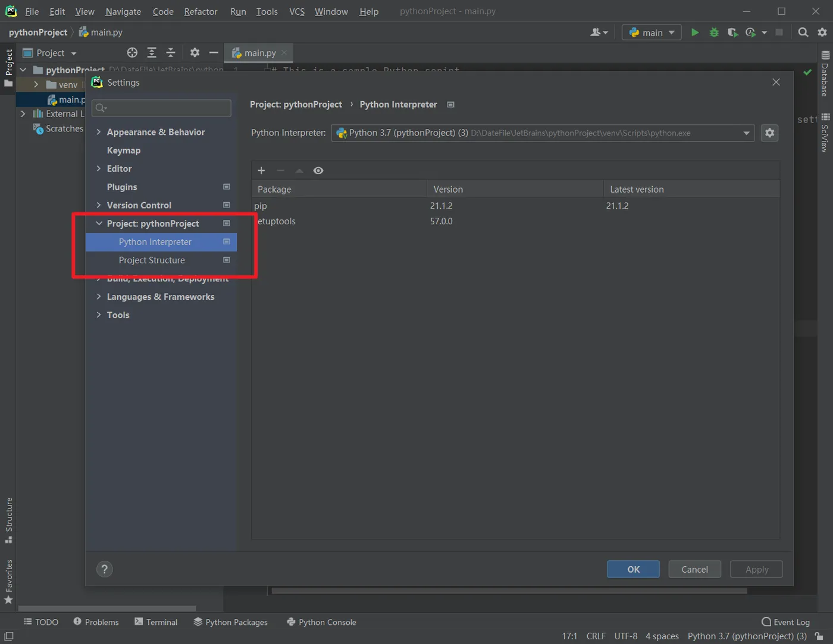The image size is (833, 644).
Task: Select the pip package row
Action: pyautogui.click(x=515, y=206)
